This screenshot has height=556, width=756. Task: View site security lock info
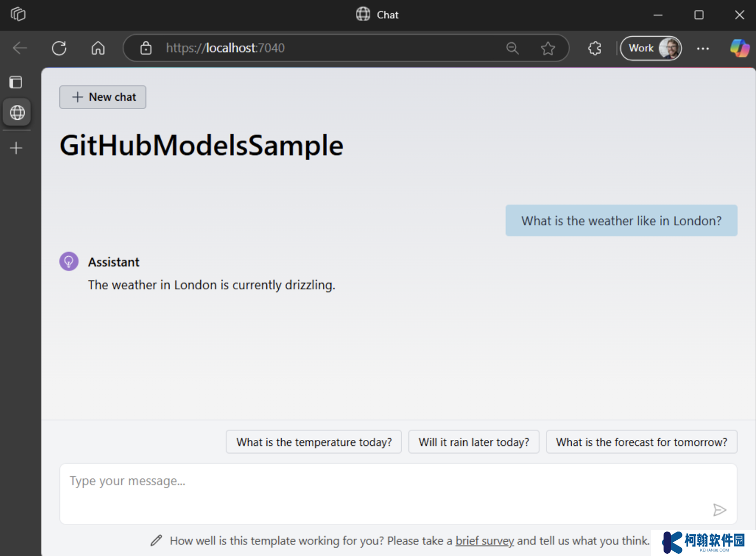(146, 48)
